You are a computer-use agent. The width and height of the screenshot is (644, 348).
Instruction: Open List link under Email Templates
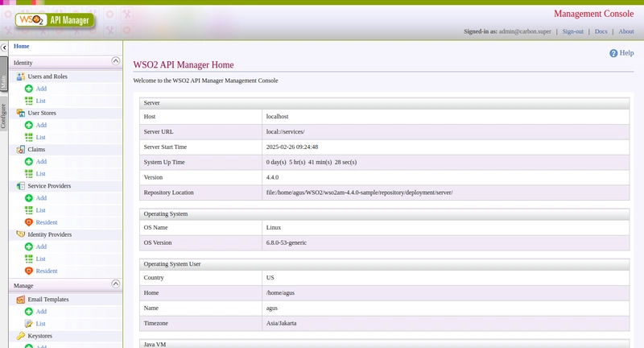coord(40,324)
